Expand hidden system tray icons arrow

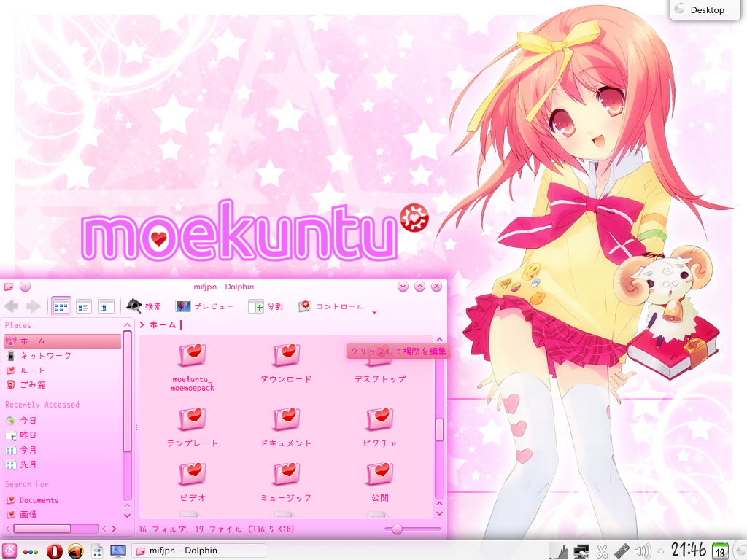click(661, 552)
